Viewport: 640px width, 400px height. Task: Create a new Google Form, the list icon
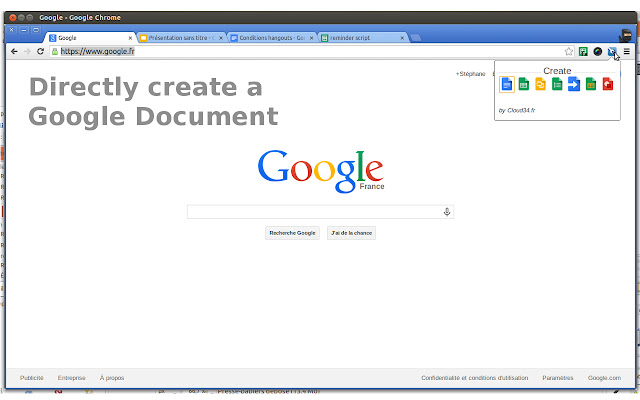557,84
